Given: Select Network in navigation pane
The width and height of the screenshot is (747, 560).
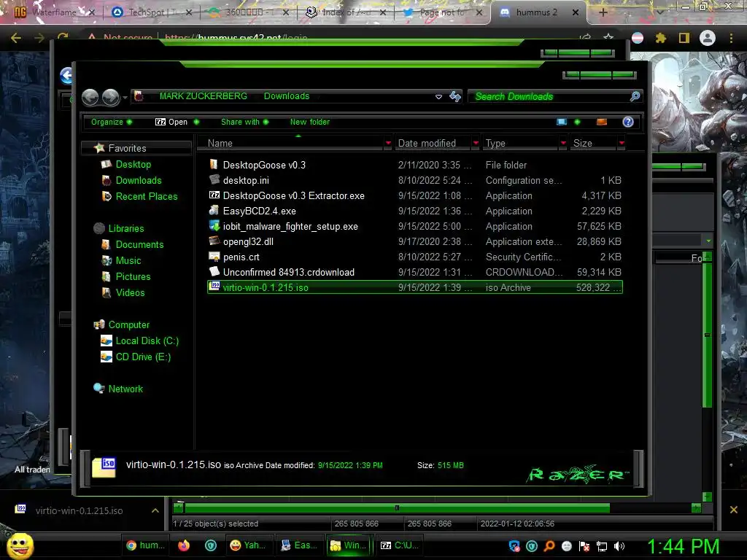Looking at the screenshot, I should pos(125,389).
